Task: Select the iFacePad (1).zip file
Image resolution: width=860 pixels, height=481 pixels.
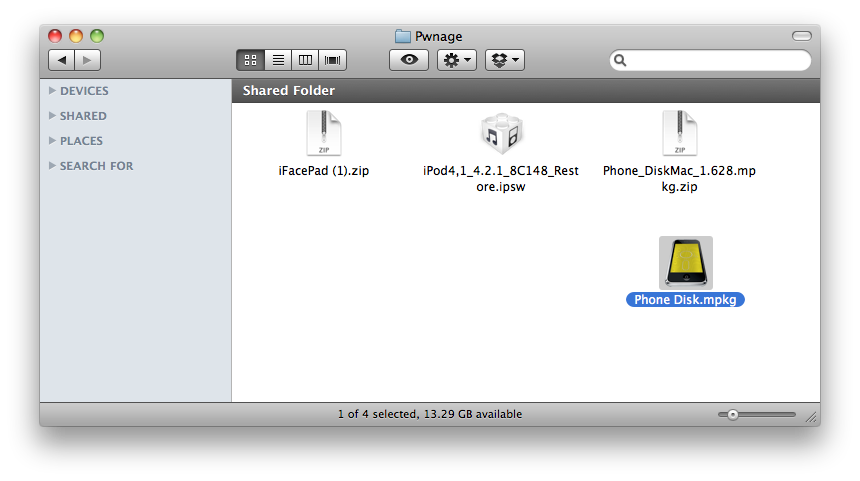Action: click(x=324, y=134)
